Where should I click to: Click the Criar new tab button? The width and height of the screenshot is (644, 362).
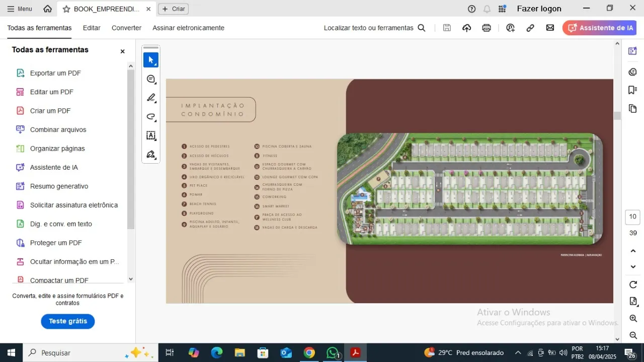(x=173, y=9)
